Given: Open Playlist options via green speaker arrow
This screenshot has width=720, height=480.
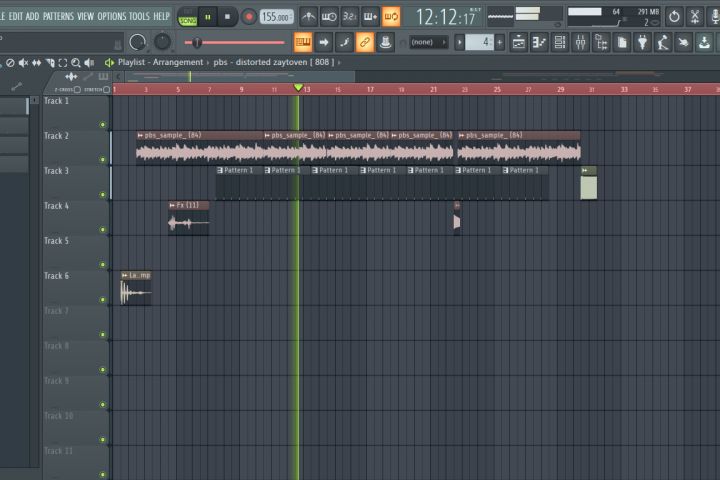Looking at the screenshot, I should (109, 62).
